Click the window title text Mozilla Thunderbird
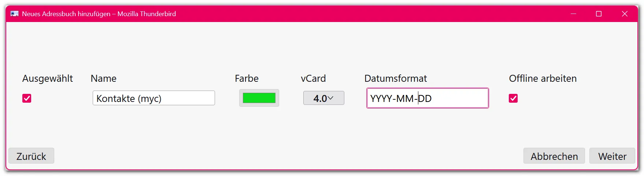The width and height of the screenshot is (644, 176). click(147, 14)
